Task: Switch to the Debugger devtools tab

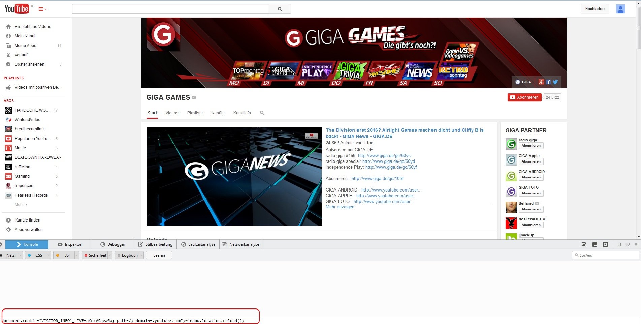Action: pos(113,244)
